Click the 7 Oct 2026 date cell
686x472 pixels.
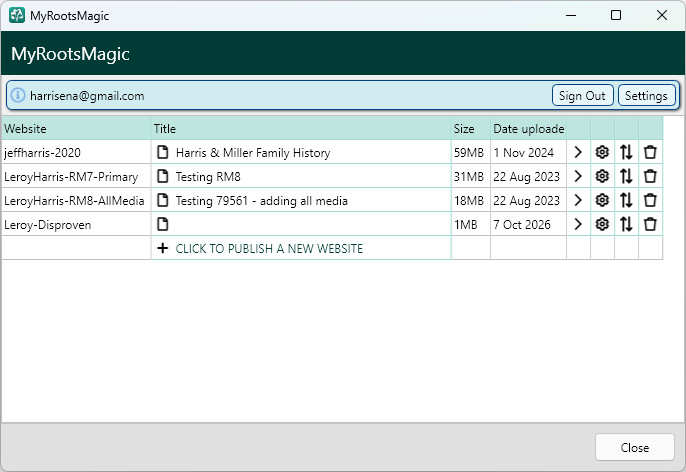528,224
